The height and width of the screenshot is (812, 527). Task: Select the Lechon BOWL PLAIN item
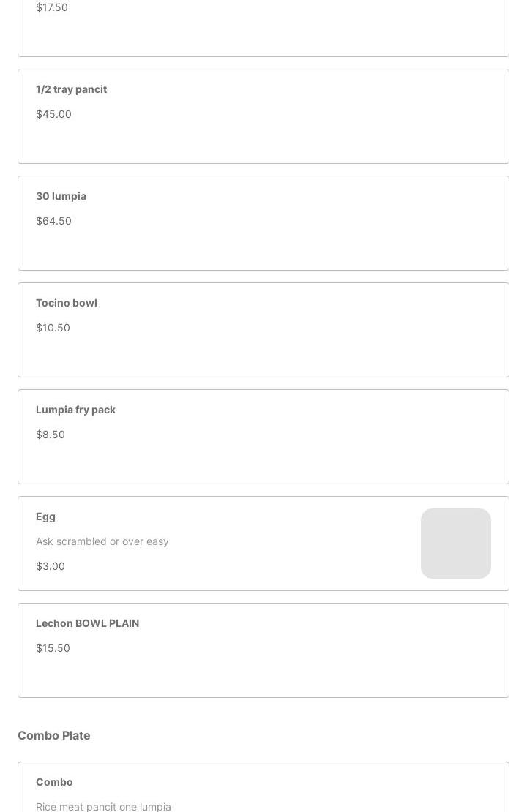263,650
